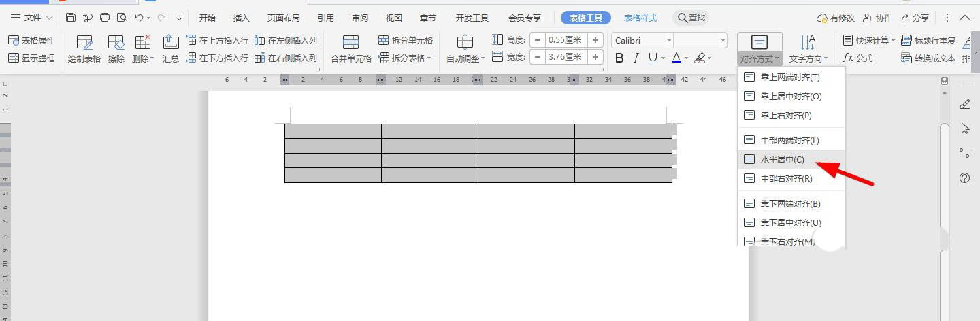Toggle Underline formatting
The width and height of the screenshot is (980, 321).
[653, 58]
